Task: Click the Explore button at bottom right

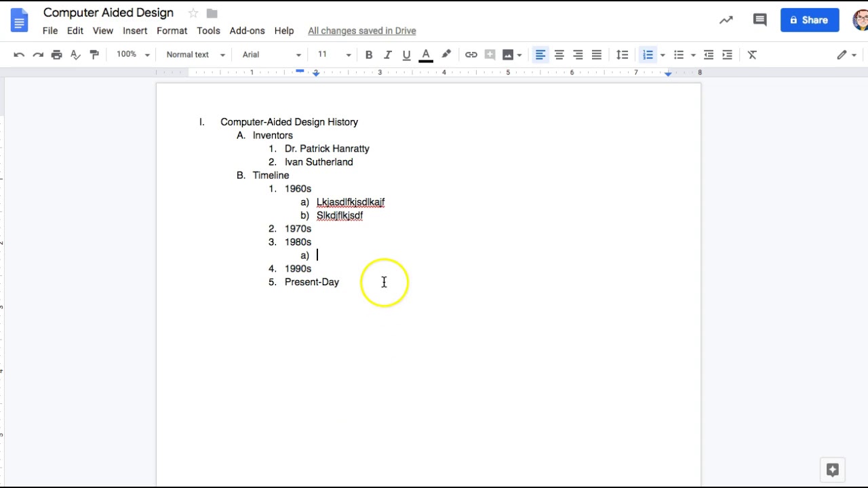Action: [833, 470]
